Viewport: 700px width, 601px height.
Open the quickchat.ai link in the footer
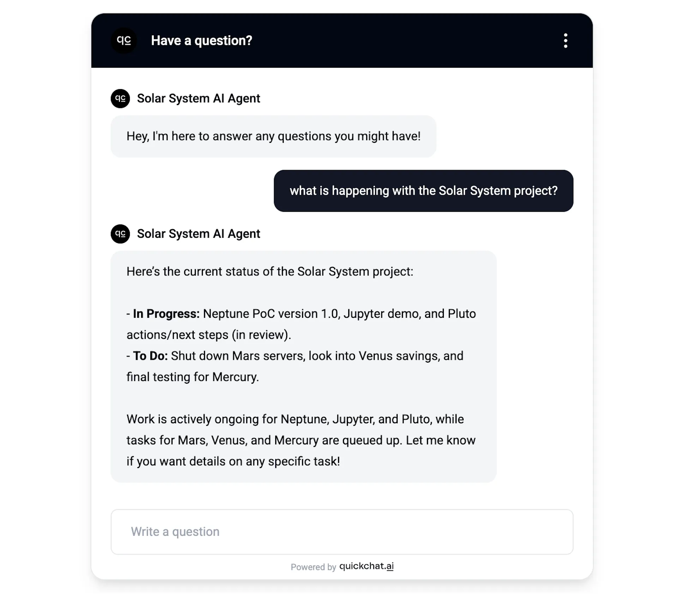pyautogui.click(x=366, y=566)
